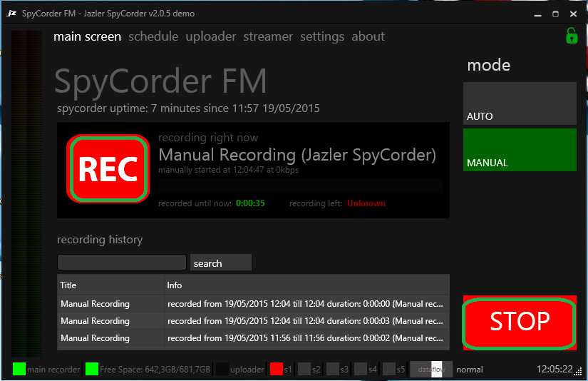Switch to the streamer tab
Viewport: 588px width, 381px height.
[268, 36]
